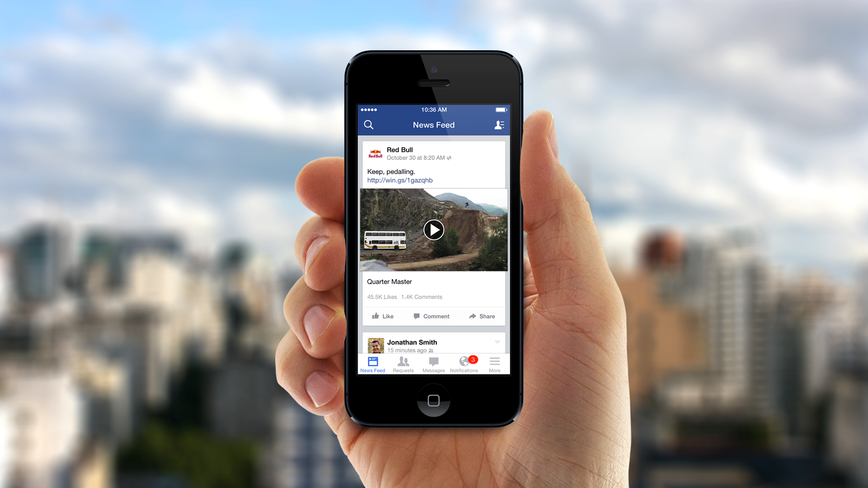Tap the http://win.gs/1gazqhb link
Image resolution: width=868 pixels, height=488 pixels.
coord(400,180)
